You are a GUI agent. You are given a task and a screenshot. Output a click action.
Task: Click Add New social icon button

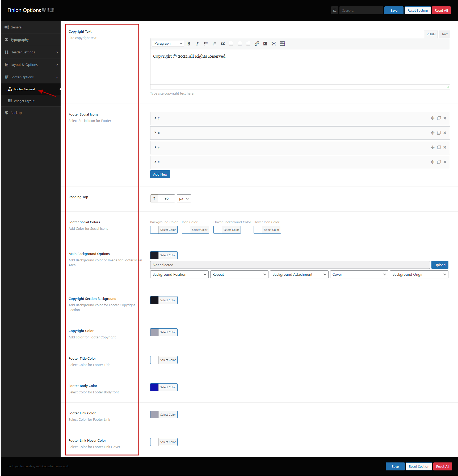click(x=160, y=175)
